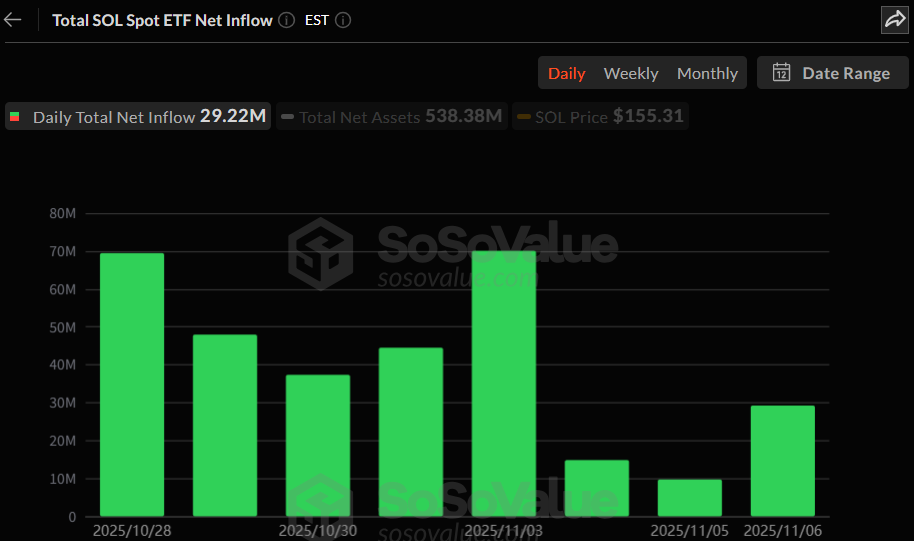914x541 pixels.
Task: Click the back arrow icon
Action: pos(13,20)
